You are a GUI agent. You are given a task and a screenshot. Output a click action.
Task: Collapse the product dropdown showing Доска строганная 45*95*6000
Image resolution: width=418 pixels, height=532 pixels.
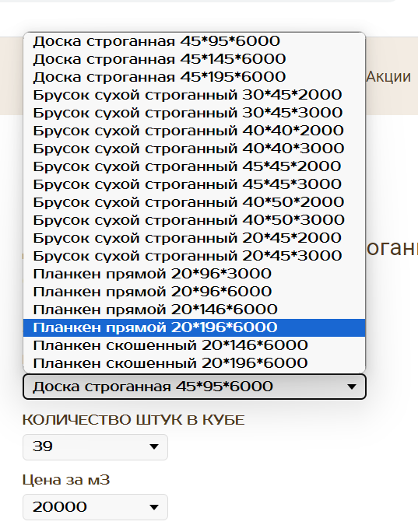coord(195,387)
